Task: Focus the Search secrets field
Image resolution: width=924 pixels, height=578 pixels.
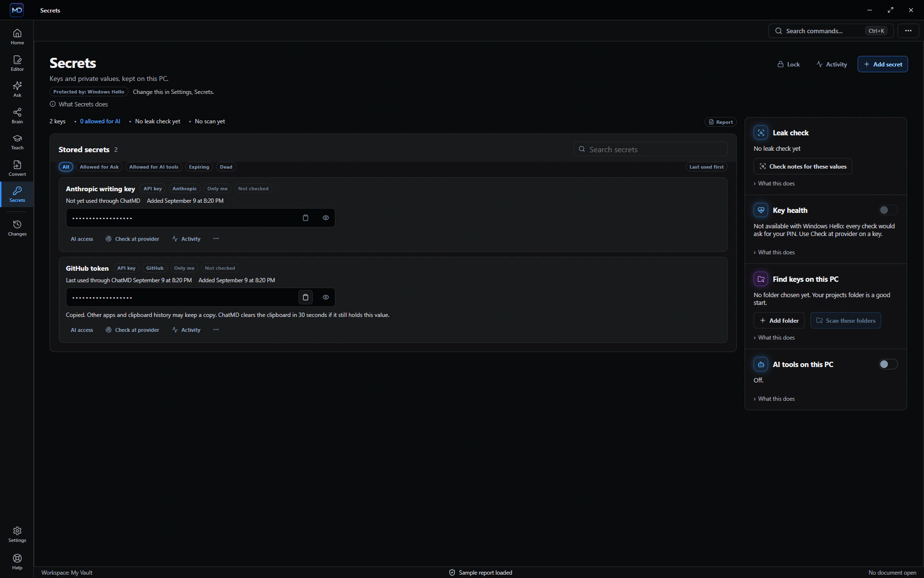Action: [650, 149]
